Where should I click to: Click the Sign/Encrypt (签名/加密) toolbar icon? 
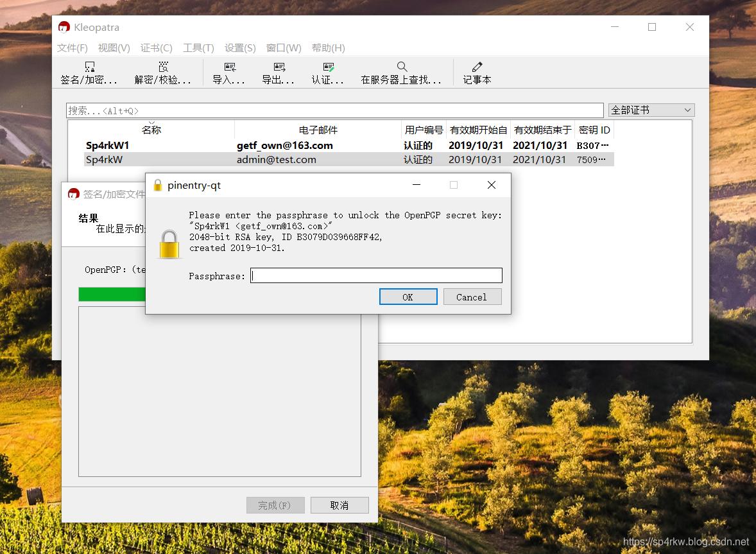89,67
